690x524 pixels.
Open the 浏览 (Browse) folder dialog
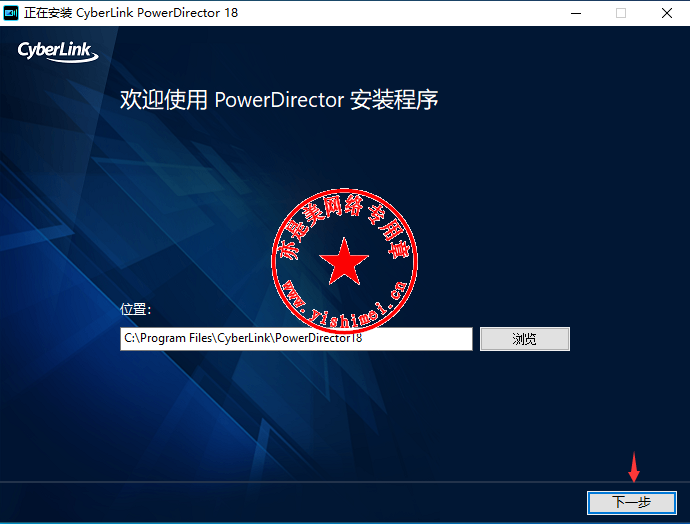click(524, 339)
